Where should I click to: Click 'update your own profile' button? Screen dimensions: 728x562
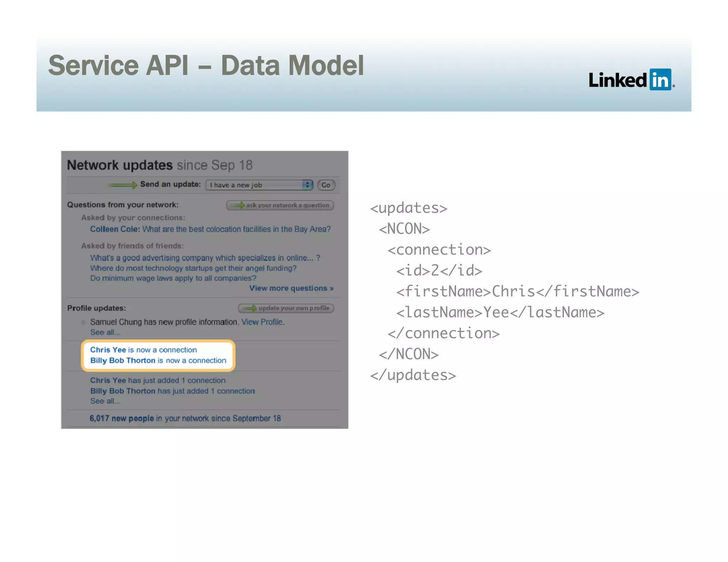point(286,308)
